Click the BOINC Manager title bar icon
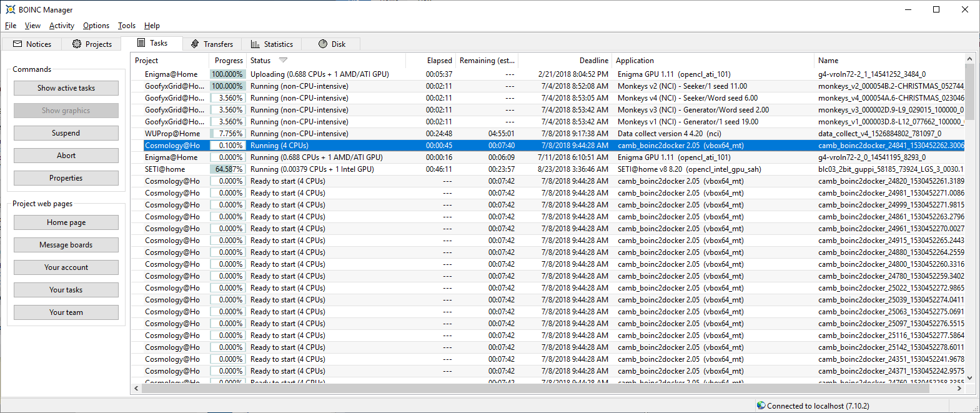Screen dimensions: 980x413 point(10,9)
